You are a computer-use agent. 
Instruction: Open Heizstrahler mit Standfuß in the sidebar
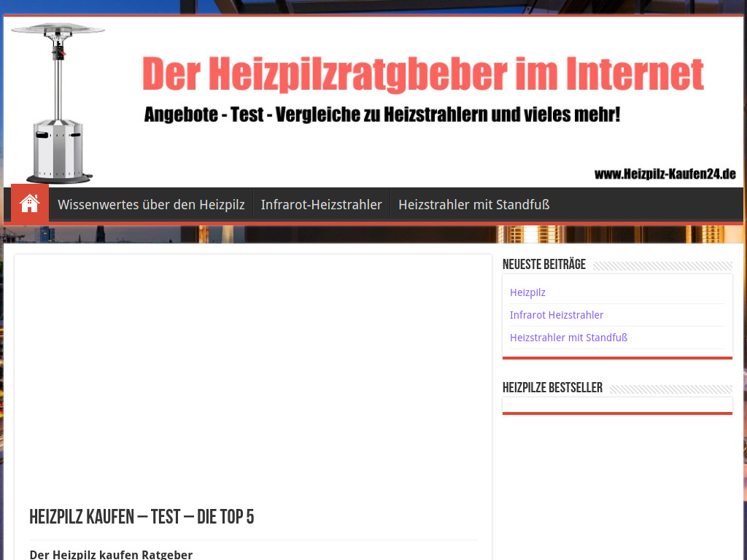point(568,338)
